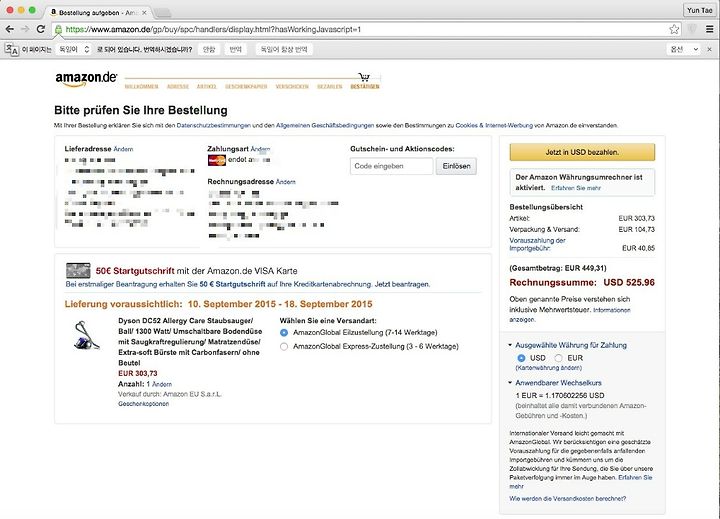
Task: Open Datenschutzbestimmungen link
Action: tap(214, 125)
